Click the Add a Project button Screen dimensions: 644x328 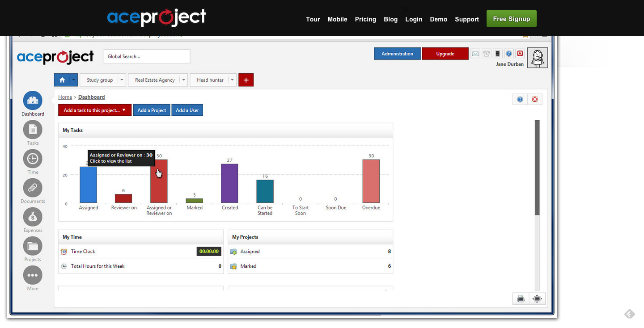[x=152, y=110]
